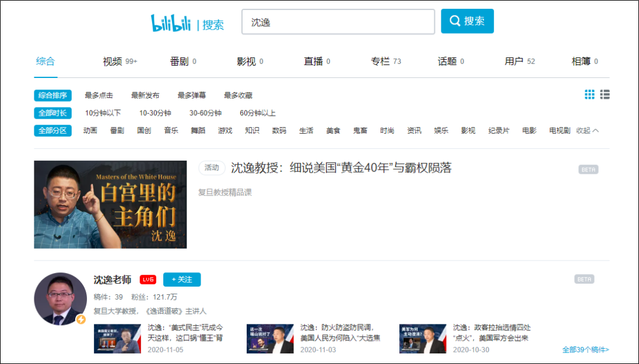Follow 沈逸老师 with 关注 button
Viewport: 639px width, 364px height.
click(x=182, y=279)
